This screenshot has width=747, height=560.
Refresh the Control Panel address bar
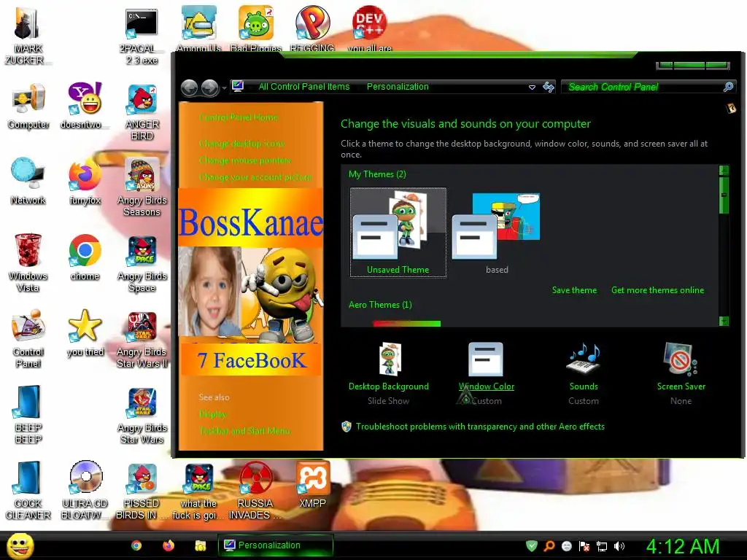click(x=549, y=87)
